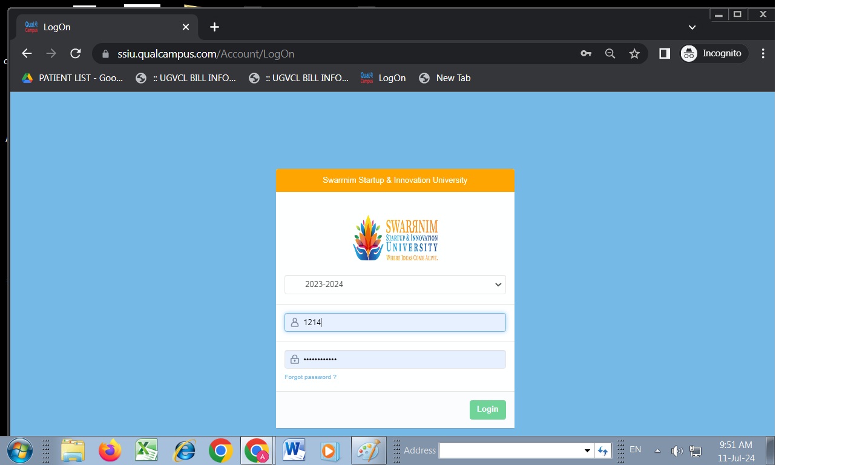Go back to previous page
This screenshot has height=465, width=868.
click(27, 53)
